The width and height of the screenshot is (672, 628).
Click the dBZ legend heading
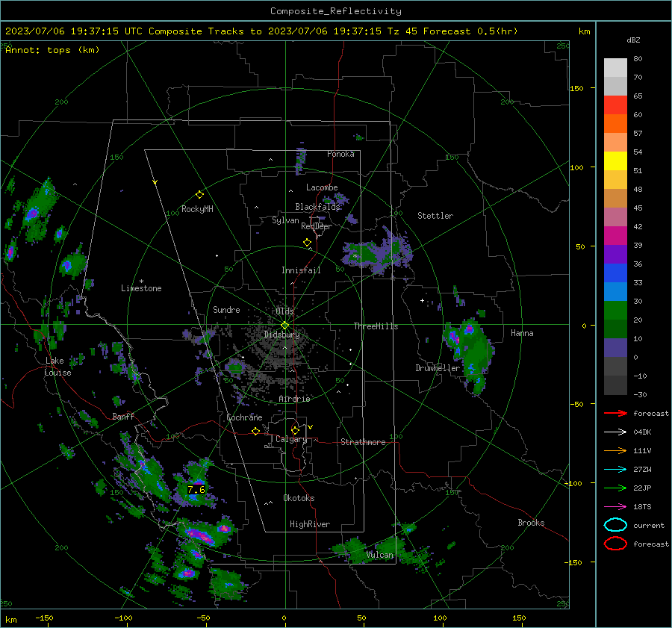pyautogui.click(x=633, y=40)
